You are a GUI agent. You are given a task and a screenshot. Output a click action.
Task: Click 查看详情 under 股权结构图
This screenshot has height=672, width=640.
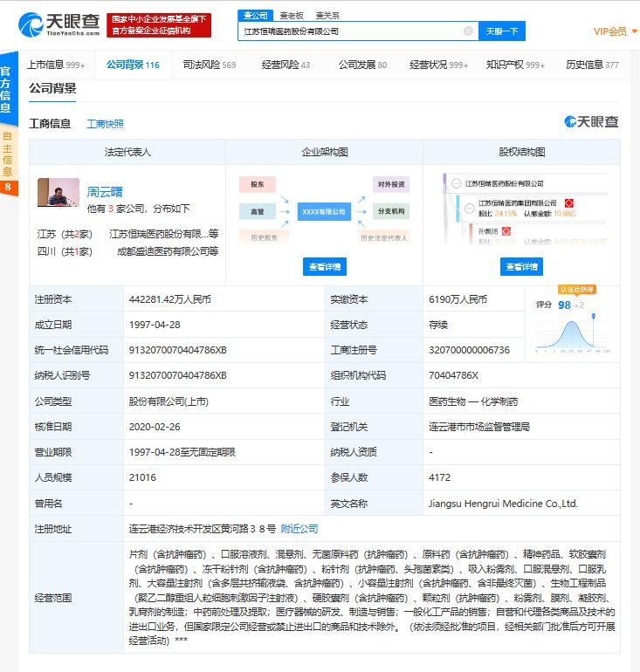tap(521, 266)
